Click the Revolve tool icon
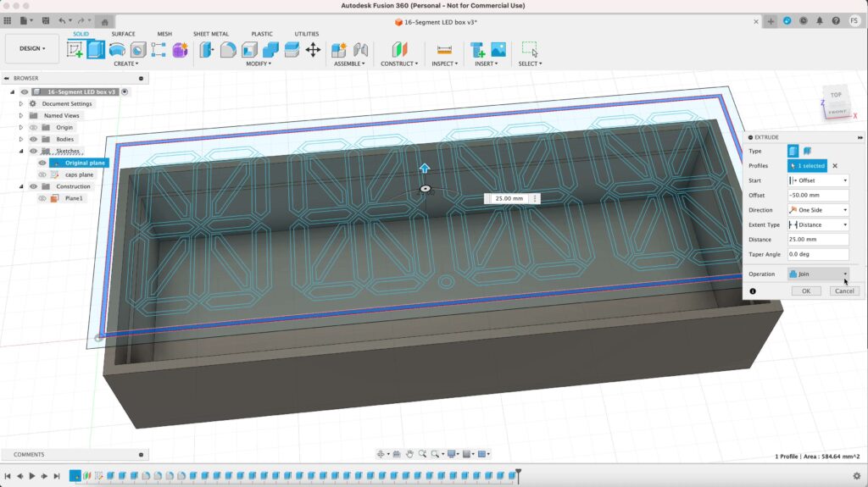 pyautogui.click(x=117, y=50)
